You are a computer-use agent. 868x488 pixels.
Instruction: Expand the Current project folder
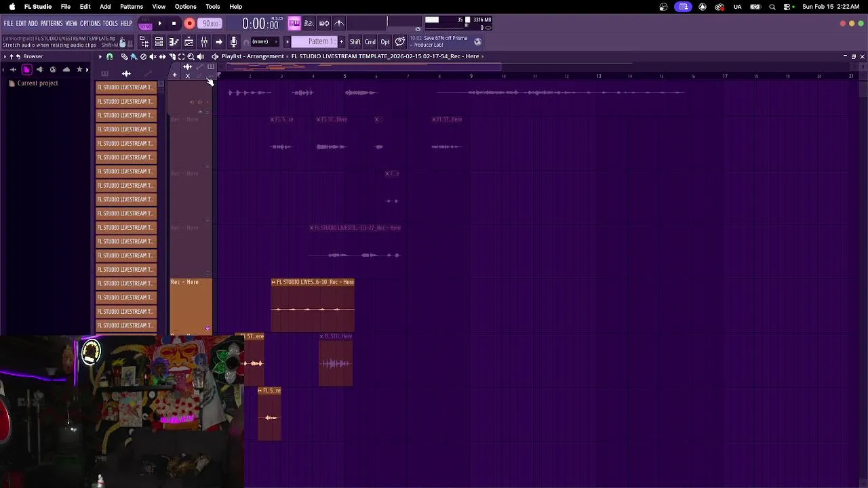click(33, 83)
